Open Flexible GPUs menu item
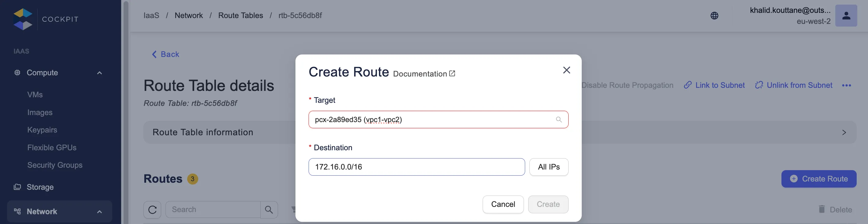This screenshot has width=868, height=224. 52,147
